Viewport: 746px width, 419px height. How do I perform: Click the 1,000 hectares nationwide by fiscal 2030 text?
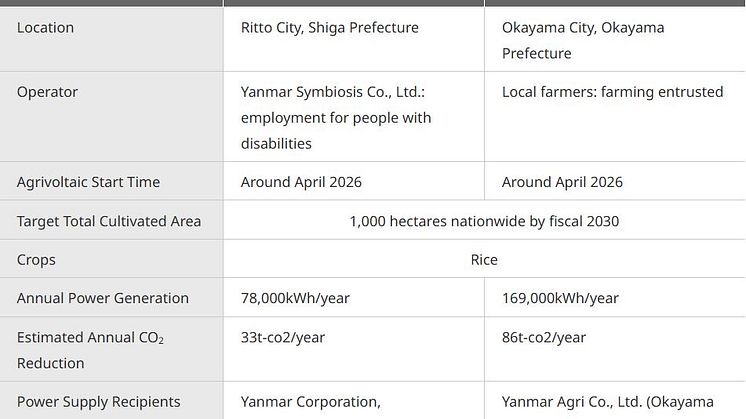pos(484,221)
